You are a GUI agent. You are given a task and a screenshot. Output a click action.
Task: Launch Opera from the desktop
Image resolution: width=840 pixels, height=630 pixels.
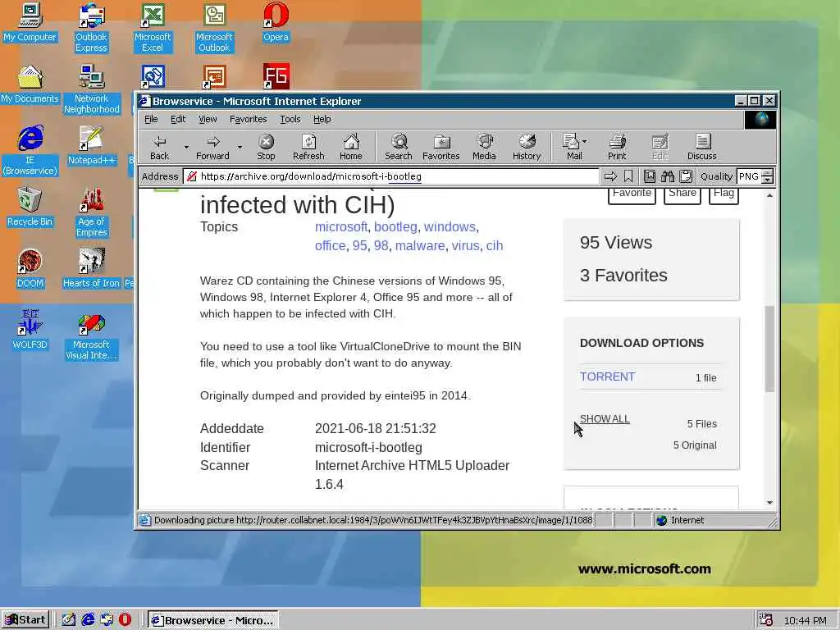pos(276,22)
